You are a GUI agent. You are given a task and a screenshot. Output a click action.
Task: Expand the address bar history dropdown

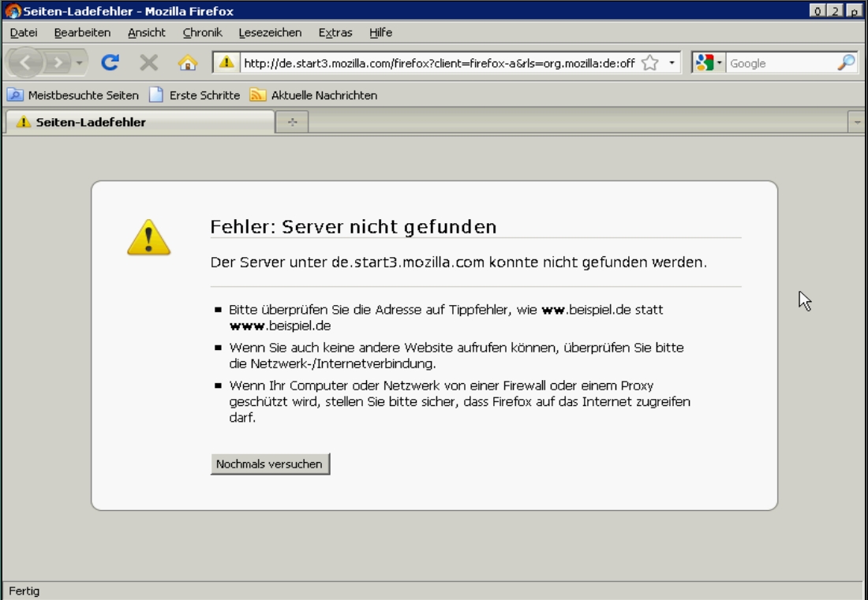coord(672,63)
